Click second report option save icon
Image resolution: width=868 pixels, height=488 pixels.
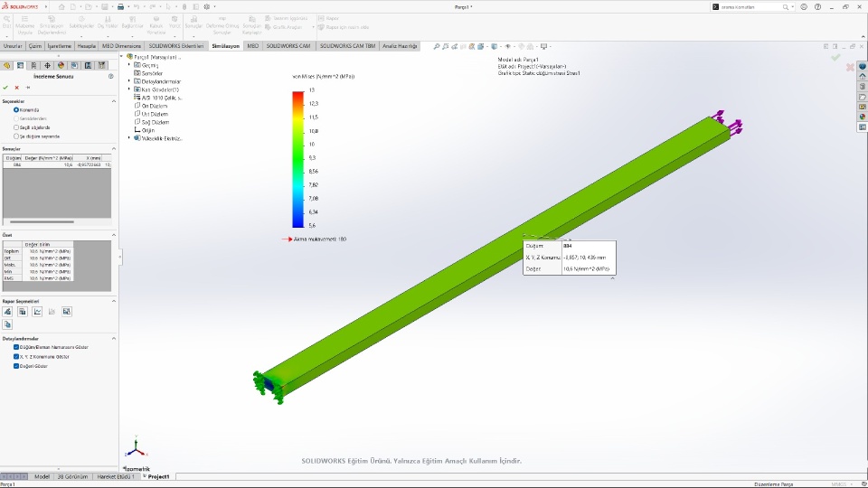point(23,312)
